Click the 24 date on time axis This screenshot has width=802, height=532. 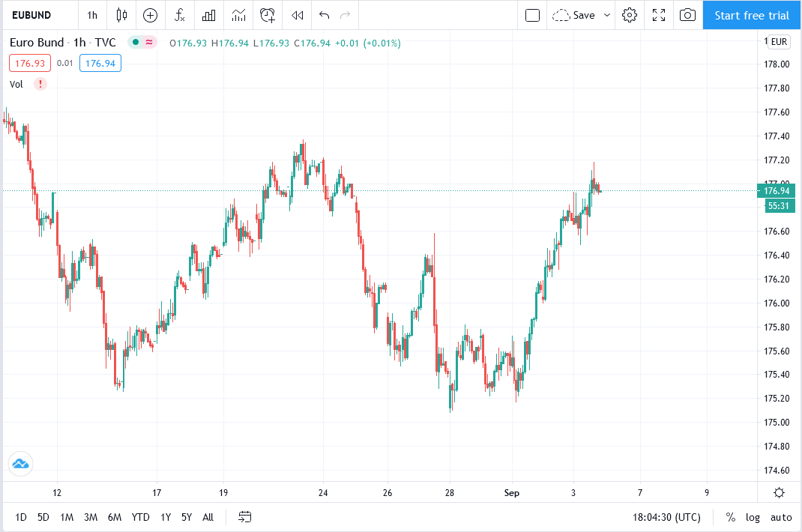(323, 493)
